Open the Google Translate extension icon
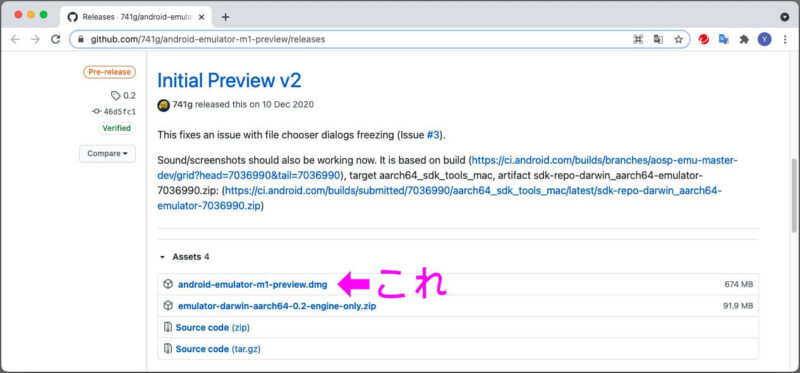The width and height of the screenshot is (800, 373). tap(723, 39)
